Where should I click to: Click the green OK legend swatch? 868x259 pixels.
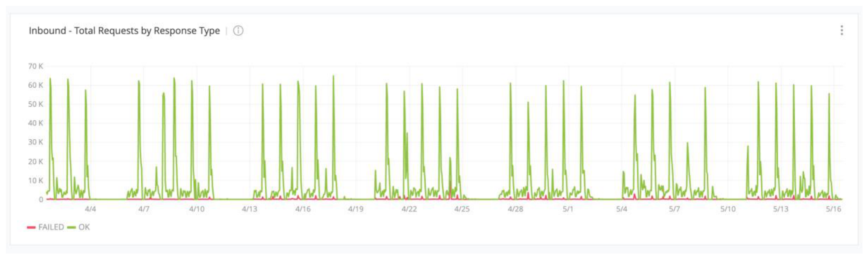(72, 227)
